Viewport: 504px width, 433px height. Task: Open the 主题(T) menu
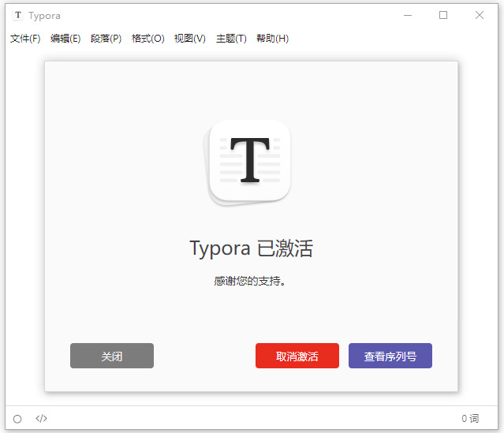pos(231,39)
